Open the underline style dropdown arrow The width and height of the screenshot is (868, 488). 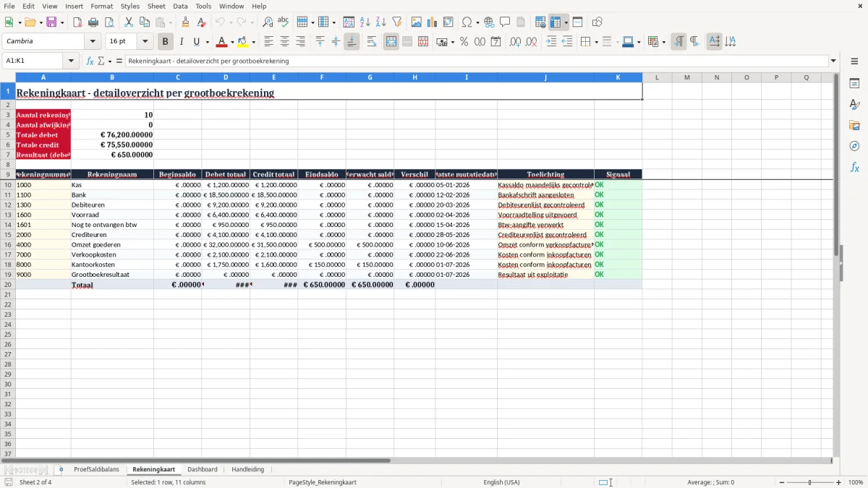(x=207, y=42)
